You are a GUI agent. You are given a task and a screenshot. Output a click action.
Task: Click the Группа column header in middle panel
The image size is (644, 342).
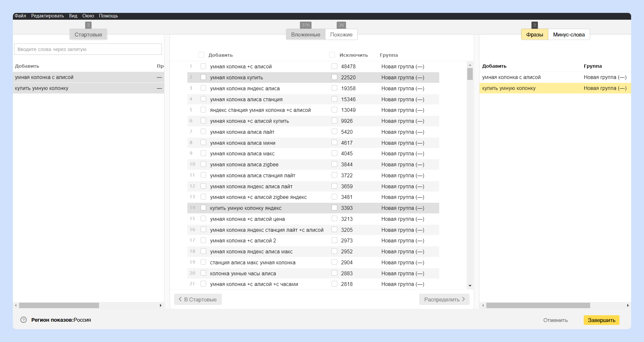389,55
